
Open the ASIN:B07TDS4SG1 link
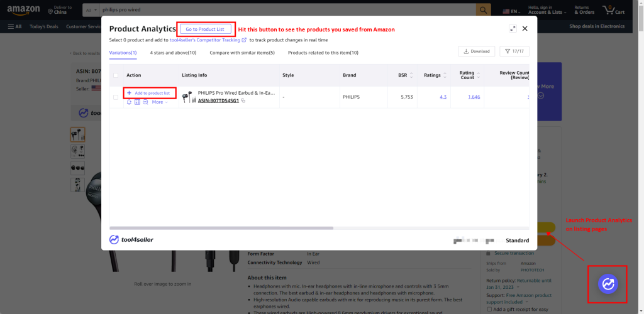pos(218,100)
